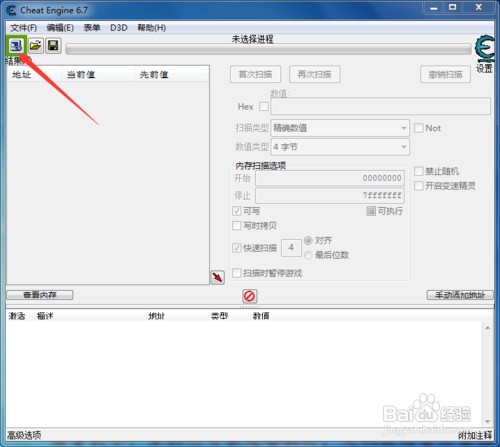The width and height of the screenshot is (500, 447).
Task: Click the 撤销扫描 button
Action: [x=445, y=74]
